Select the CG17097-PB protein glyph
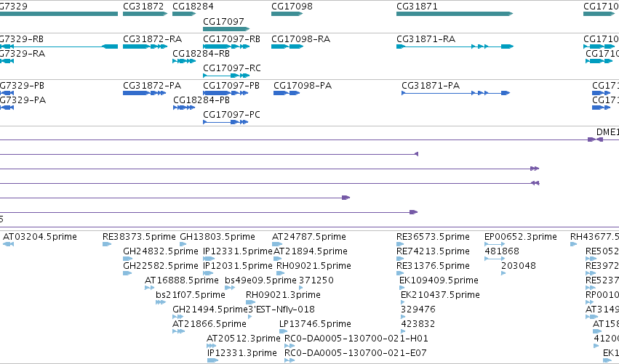Image resolution: width=619 pixels, height=364 pixels. [x=225, y=93]
